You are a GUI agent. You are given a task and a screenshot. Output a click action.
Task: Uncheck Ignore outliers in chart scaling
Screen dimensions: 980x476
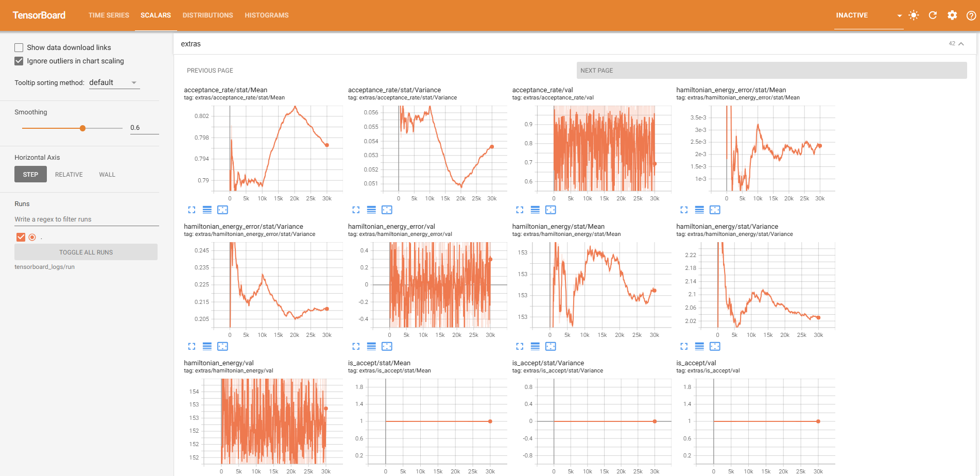click(x=19, y=61)
